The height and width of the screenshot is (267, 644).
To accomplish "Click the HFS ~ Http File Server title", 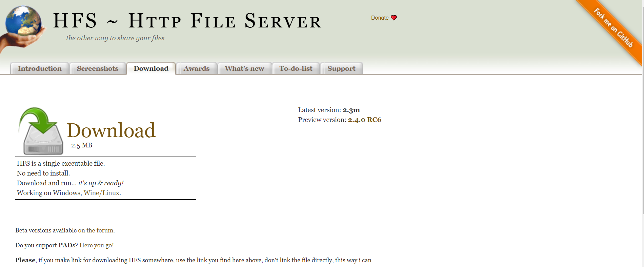I will pos(187,20).
